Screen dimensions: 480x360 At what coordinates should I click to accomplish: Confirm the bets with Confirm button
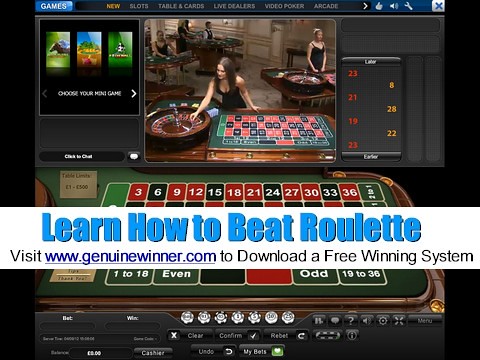[x=238, y=336]
